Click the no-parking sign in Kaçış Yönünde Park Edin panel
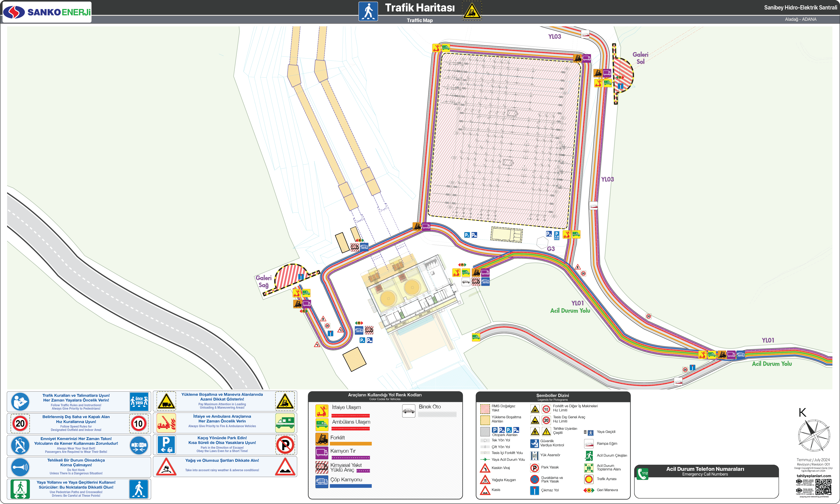The width and height of the screenshot is (840, 504). coord(285,445)
